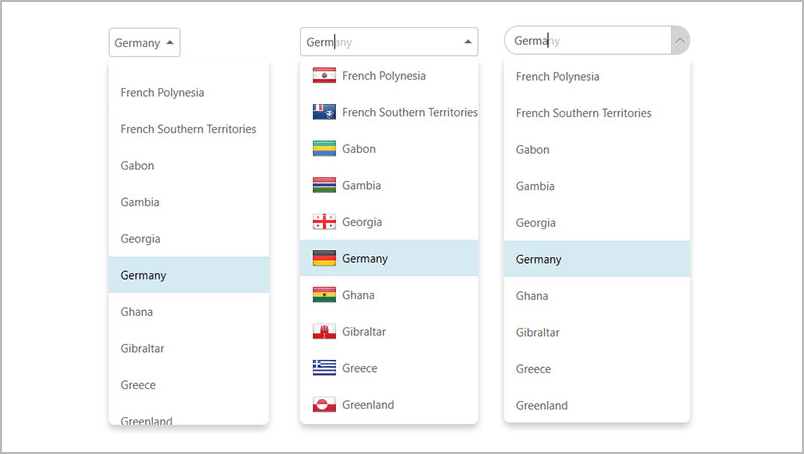Choose Greece in the right list

[533, 369]
